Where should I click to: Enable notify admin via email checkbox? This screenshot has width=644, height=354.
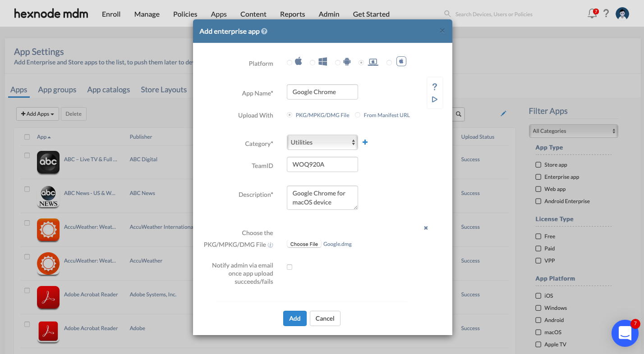(290, 267)
